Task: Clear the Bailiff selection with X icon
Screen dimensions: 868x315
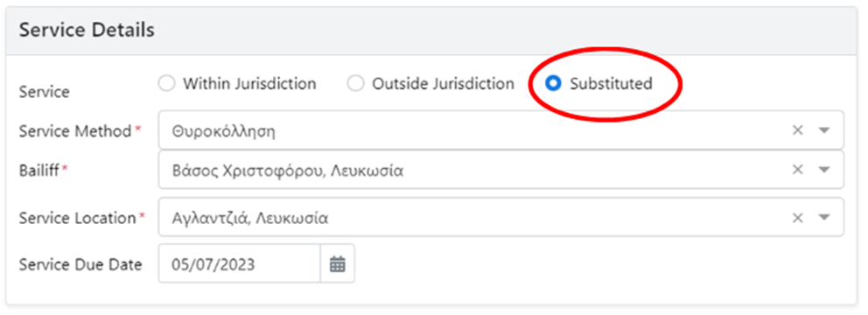Action: 797,170
